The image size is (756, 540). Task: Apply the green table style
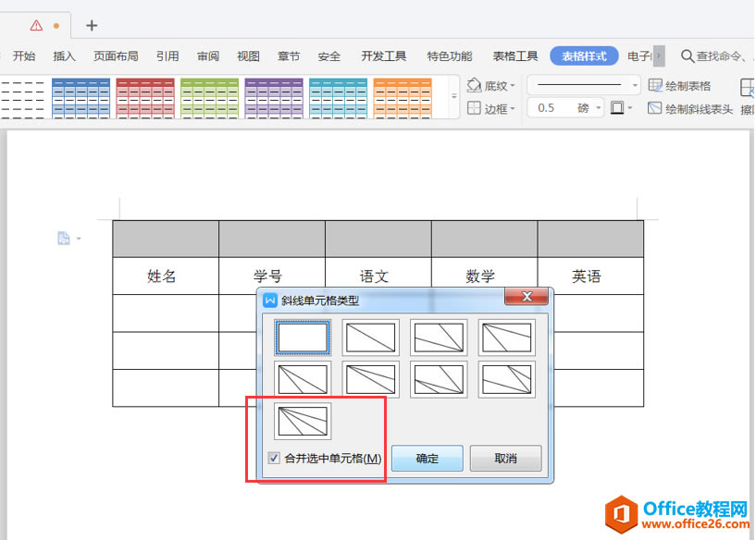[x=210, y=98]
